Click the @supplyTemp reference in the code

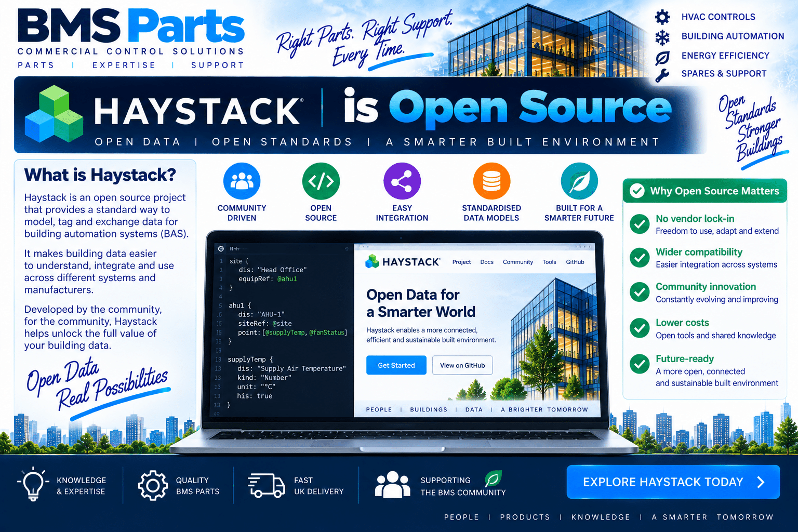point(285,332)
